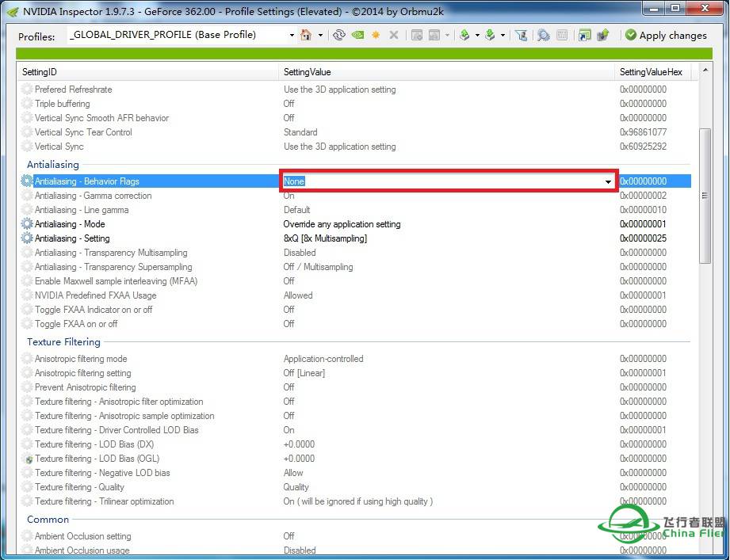Click the vertical scrollbar thumb
Viewport: 730px width, 560px height.
click(704, 195)
